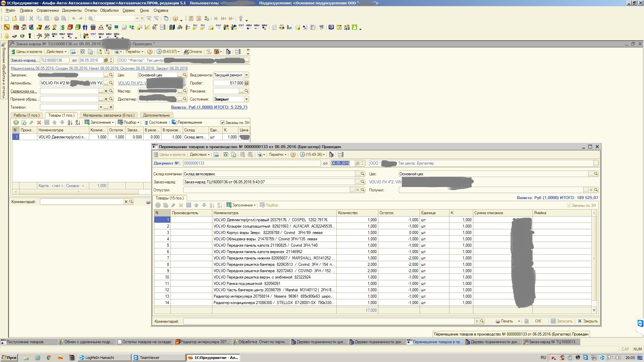Click the РКО cash expense icon

[203, 27]
